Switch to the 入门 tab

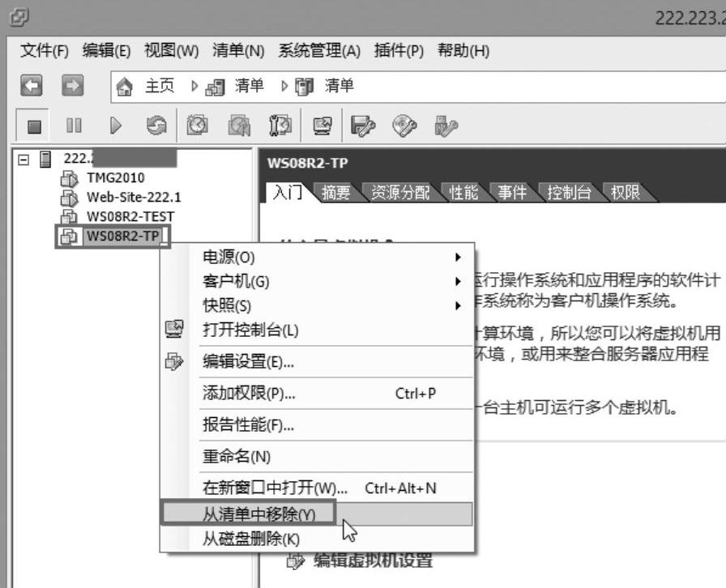click(287, 192)
